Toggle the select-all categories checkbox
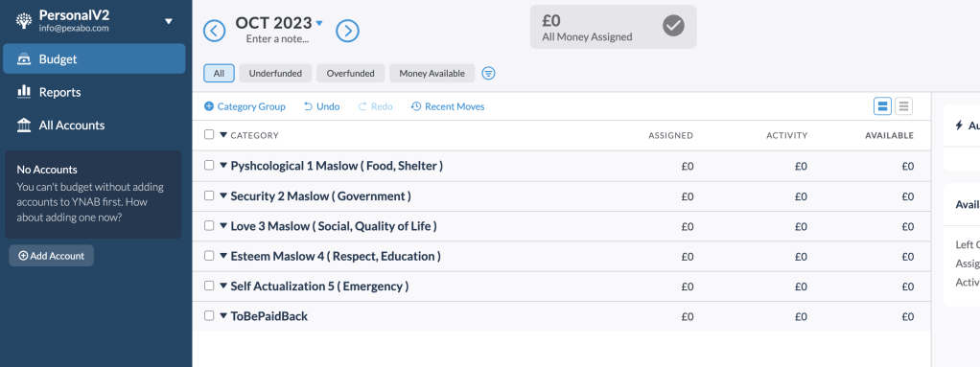This screenshot has width=980, height=367. point(209,135)
